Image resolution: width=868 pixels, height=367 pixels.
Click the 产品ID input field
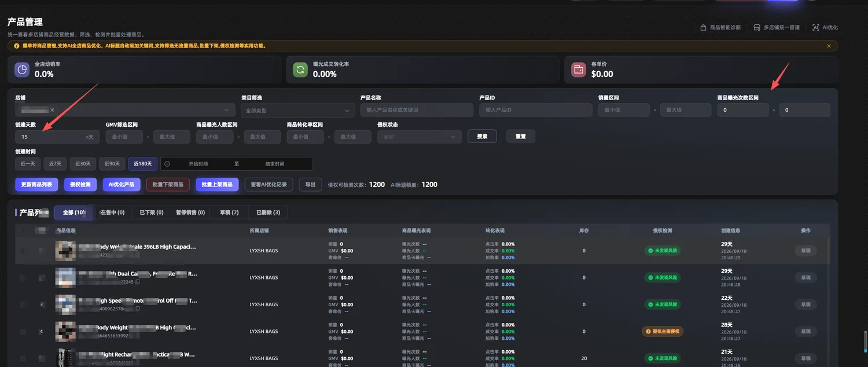(536, 110)
